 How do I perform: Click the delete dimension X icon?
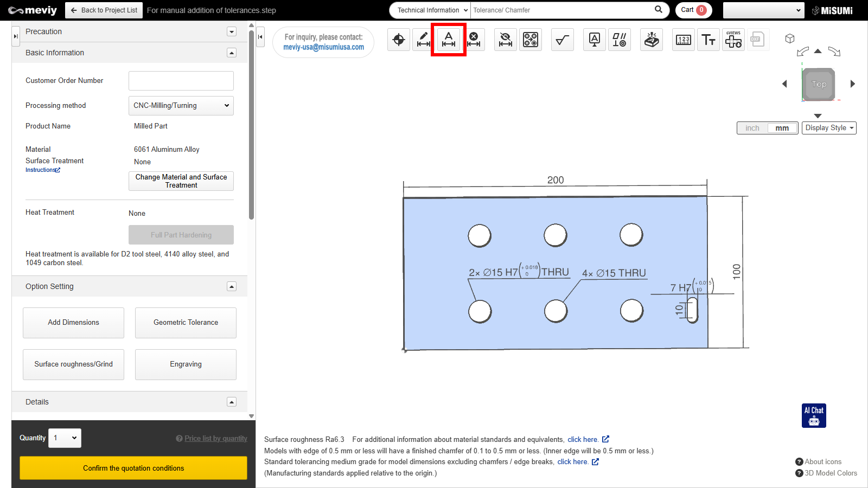tap(474, 40)
